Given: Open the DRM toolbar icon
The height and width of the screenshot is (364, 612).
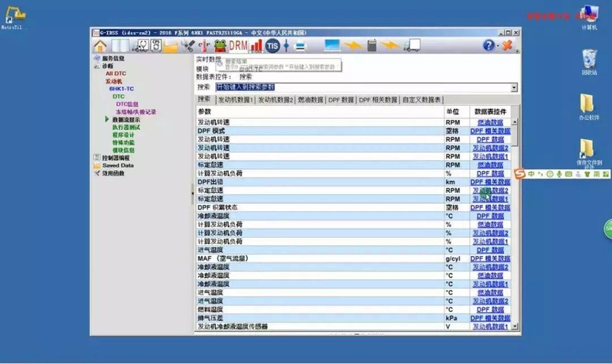Looking at the screenshot, I should pyautogui.click(x=239, y=47).
